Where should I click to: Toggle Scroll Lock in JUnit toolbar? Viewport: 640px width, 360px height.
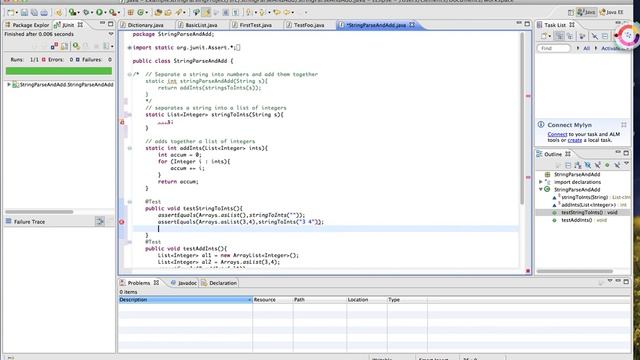(64, 46)
